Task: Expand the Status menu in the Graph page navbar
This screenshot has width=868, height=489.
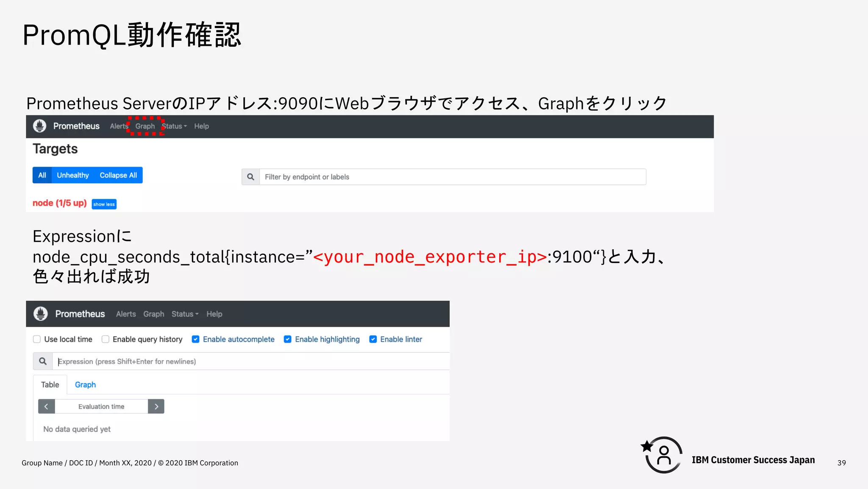Action: (x=185, y=314)
